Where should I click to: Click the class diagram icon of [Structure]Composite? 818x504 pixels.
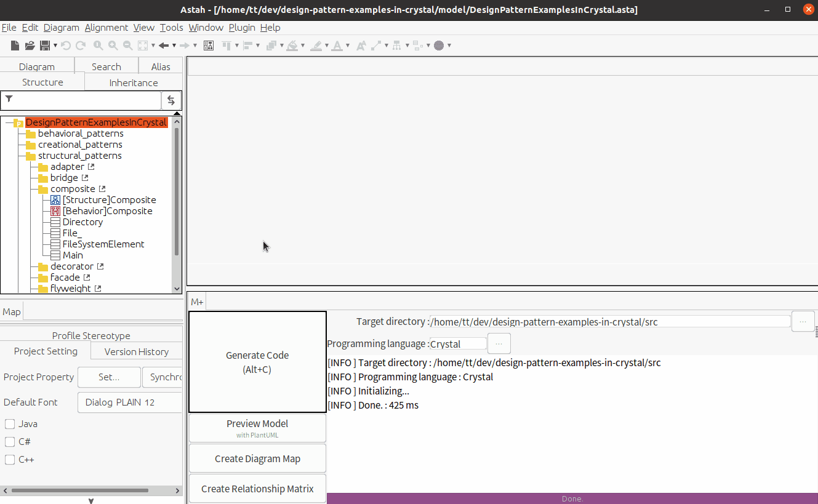coord(55,200)
